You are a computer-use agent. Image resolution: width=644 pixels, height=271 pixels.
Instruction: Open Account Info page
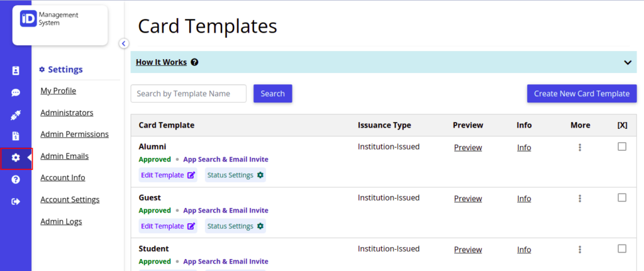63,178
